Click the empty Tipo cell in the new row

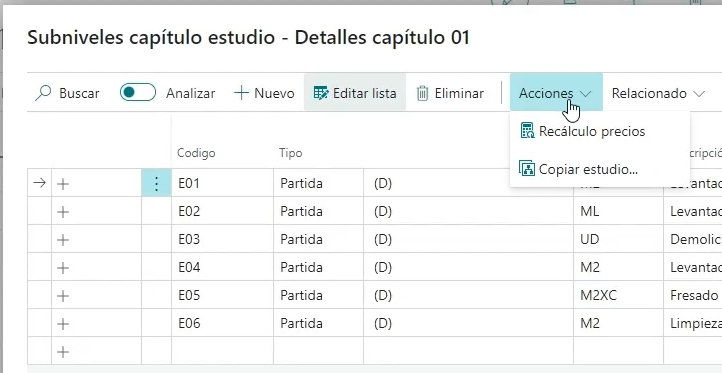[319, 351]
